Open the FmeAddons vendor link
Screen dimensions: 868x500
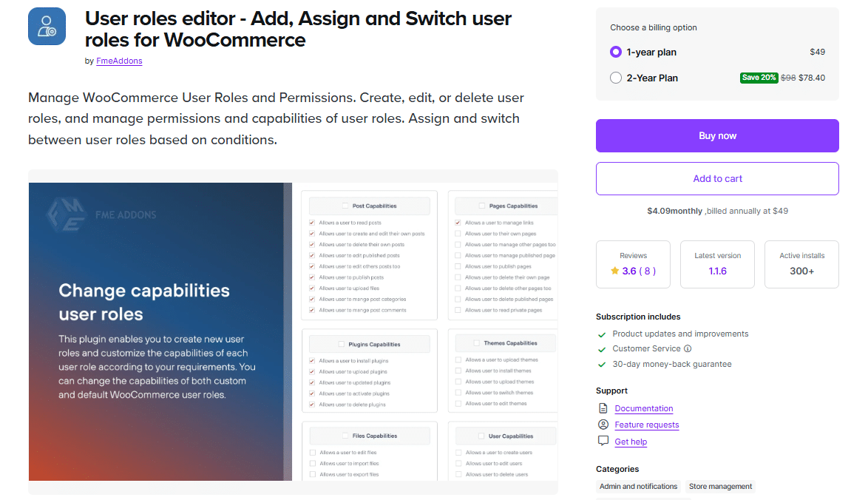coord(119,61)
